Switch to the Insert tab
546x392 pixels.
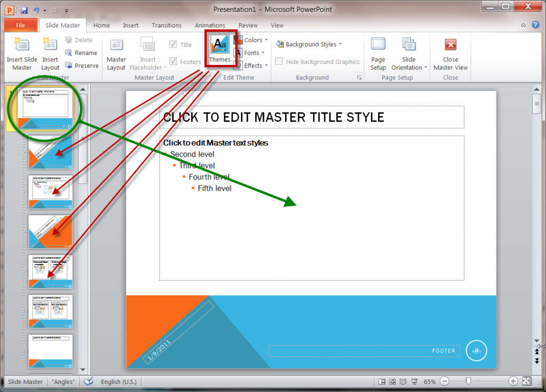pos(131,26)
